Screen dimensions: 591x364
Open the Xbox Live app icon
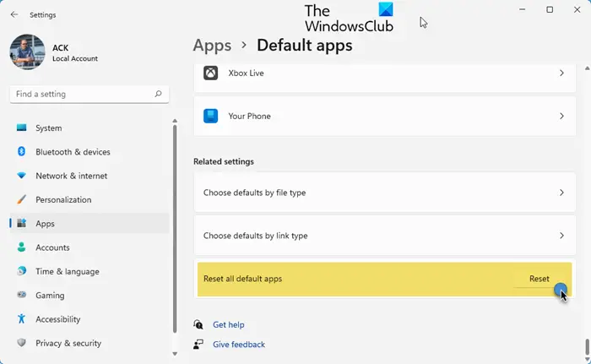[x=211, y=73]
